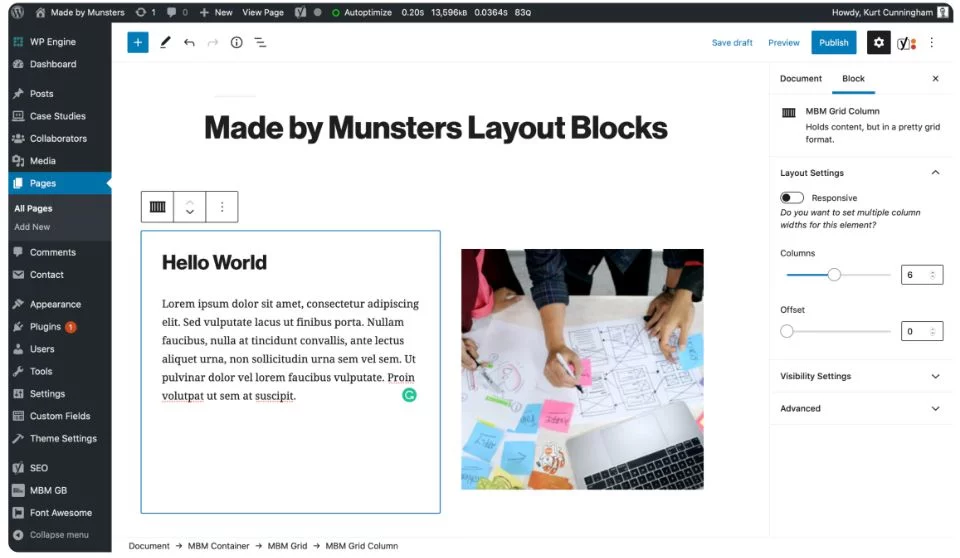Expand the Advanced panel

(x=860, y=408)
